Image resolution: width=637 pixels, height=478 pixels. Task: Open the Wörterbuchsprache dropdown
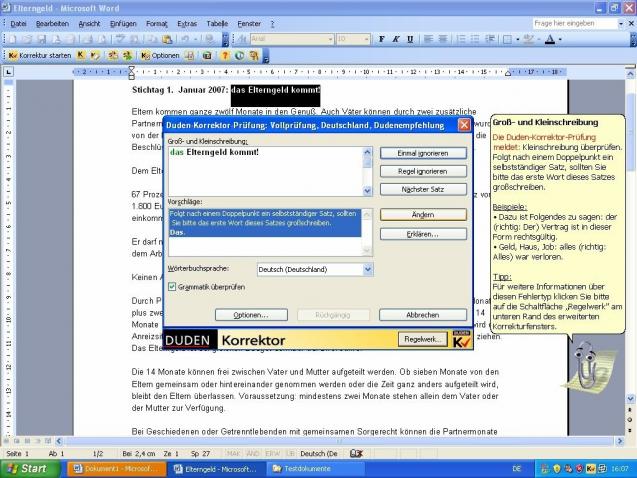pyautogui.click(x=368, y=269)
